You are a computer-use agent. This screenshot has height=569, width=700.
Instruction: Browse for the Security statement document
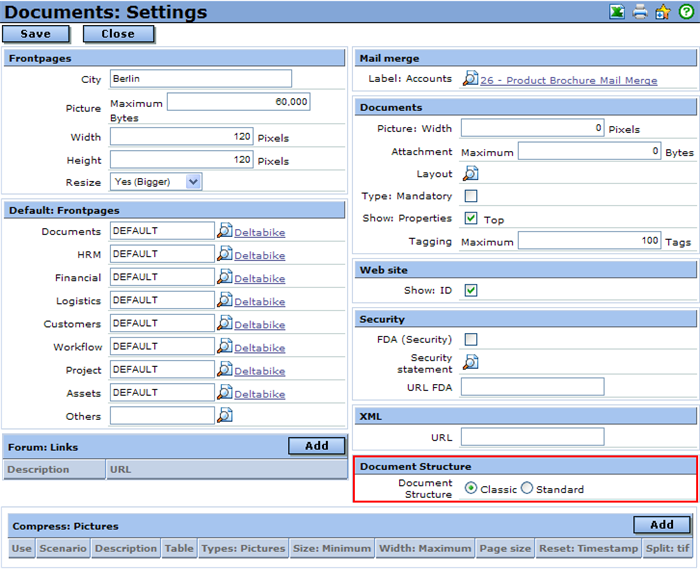coord(470,362)
